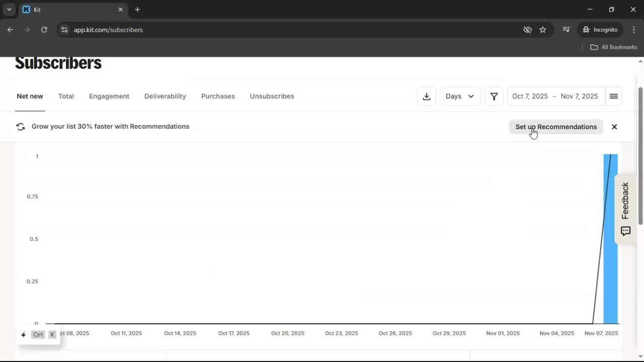Screen dimensions: 644x362
Task: Switch to the Unsubscribes tab
Action: coord(272,96)
